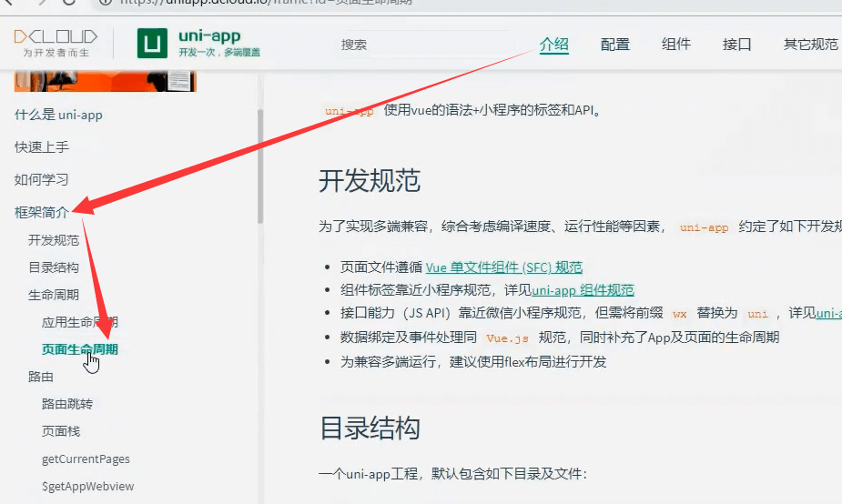Expand the 路由 sidebar section
Viewport: 842px width, 504px height.
click(x=41, y=377)
